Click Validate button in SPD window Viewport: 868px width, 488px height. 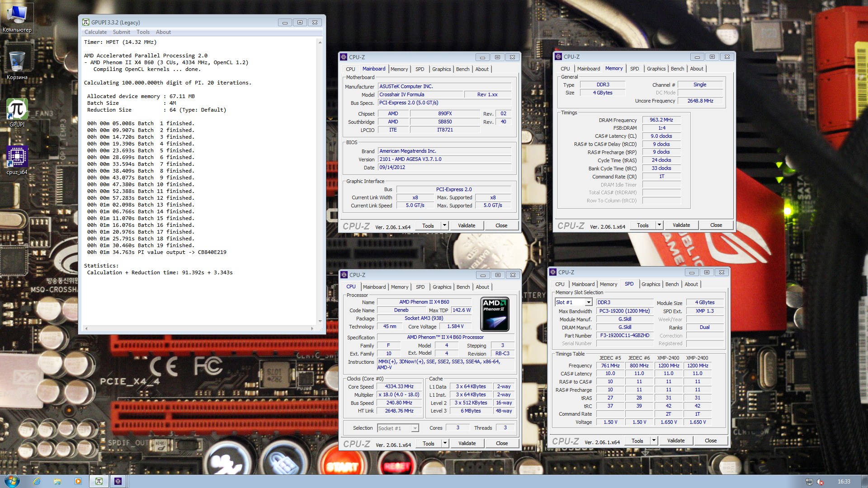[676, 441]
